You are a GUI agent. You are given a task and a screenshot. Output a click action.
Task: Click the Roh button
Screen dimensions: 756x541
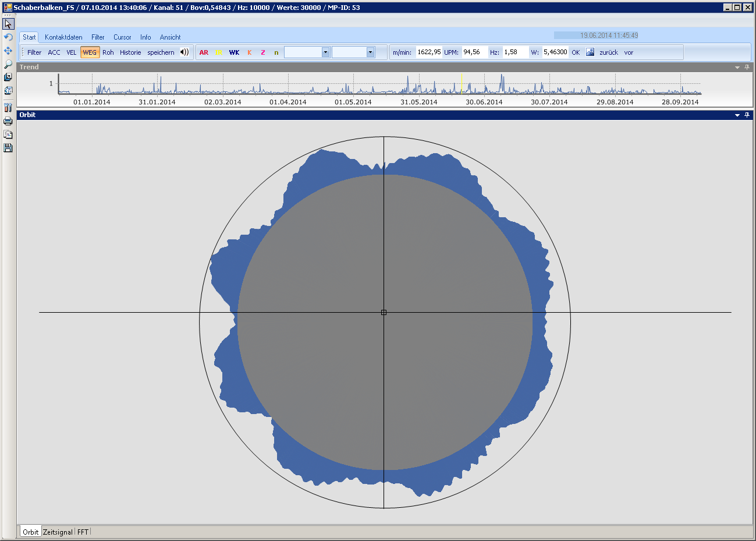click(108, 52)
